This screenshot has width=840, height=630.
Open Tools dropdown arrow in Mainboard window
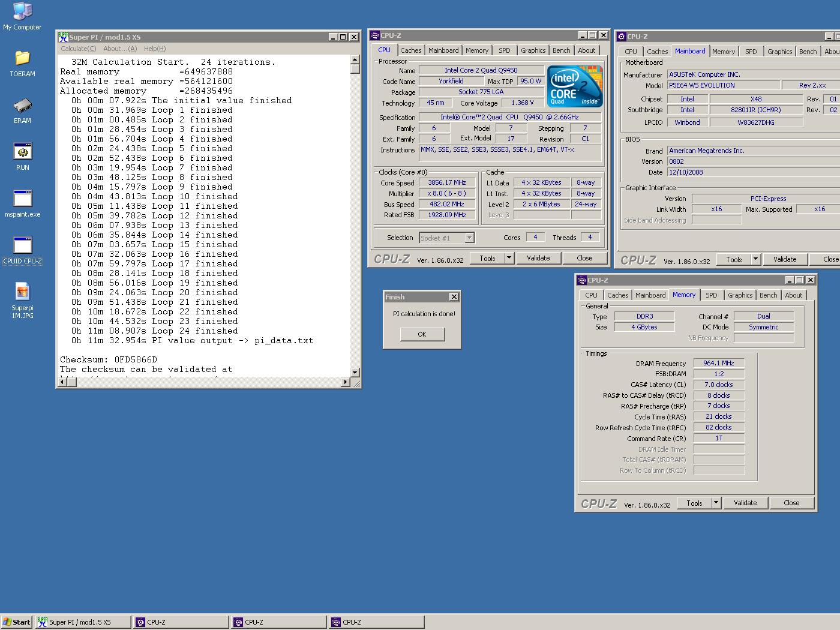pos(755,259)
